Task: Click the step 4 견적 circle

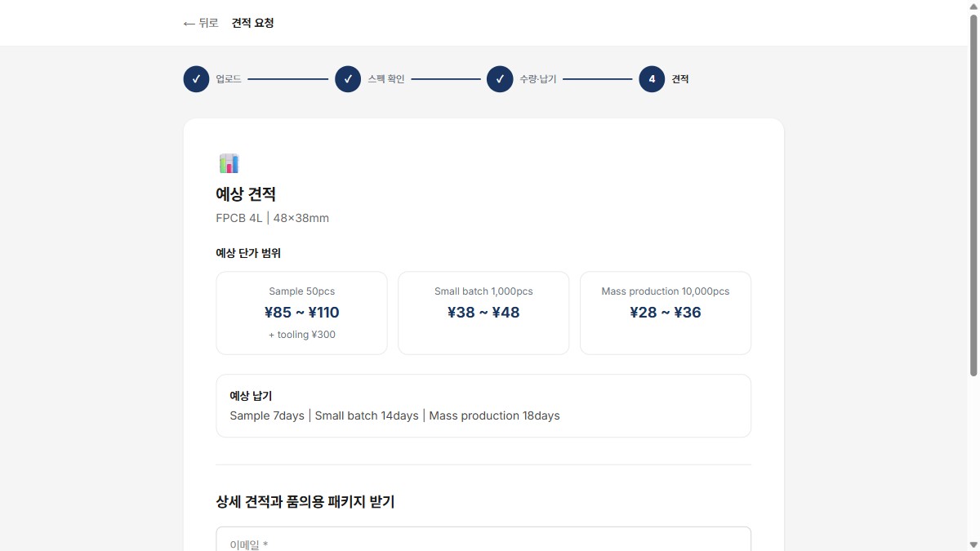Action: pos(652,79)
